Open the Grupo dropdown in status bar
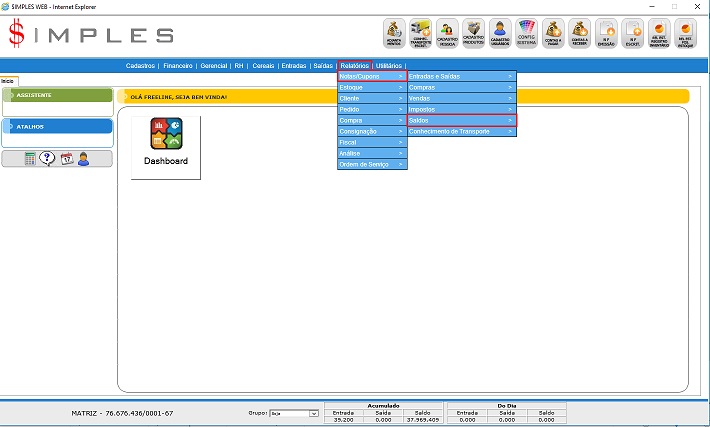Viewport: 710px width, 427px height. pos(294,412)
